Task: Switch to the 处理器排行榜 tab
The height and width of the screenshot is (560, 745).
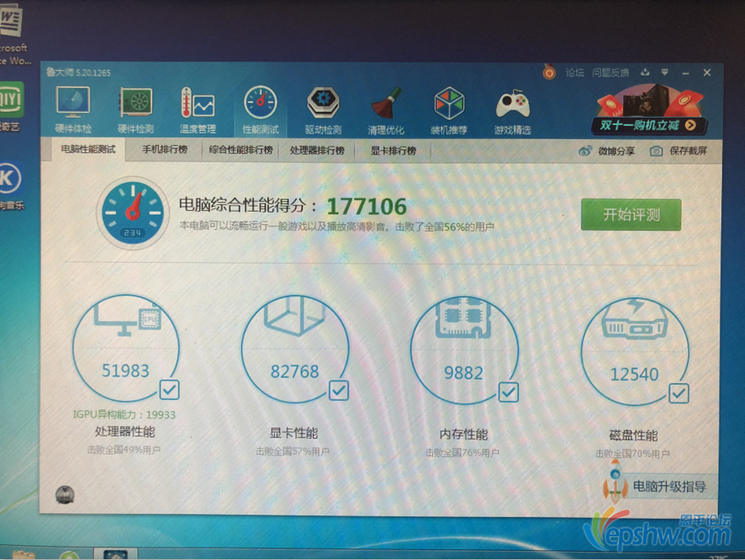Action: tap(317, 151)
